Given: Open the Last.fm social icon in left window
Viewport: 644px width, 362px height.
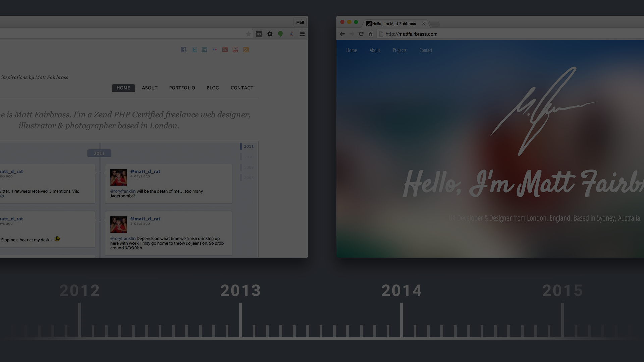Looking at the screenshot, I should (x=225, y=50).
